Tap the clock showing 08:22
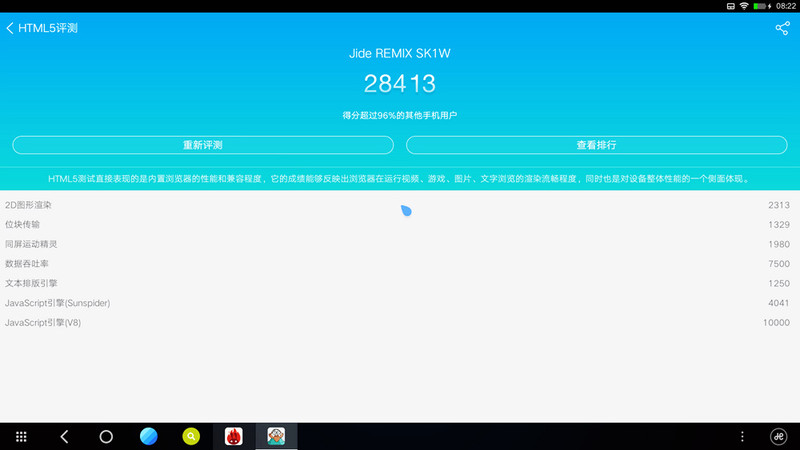 tap(786, 6)
